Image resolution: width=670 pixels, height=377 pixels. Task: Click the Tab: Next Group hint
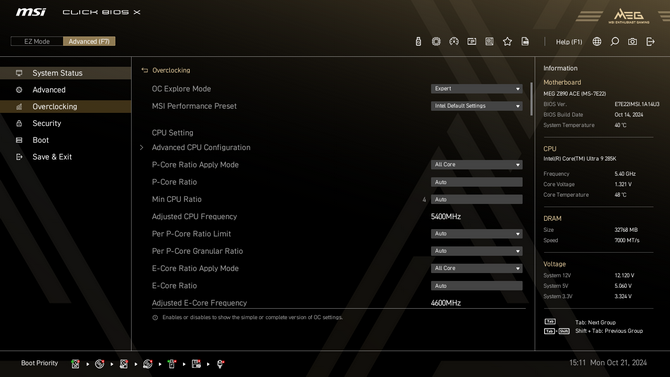coord(595,322)
